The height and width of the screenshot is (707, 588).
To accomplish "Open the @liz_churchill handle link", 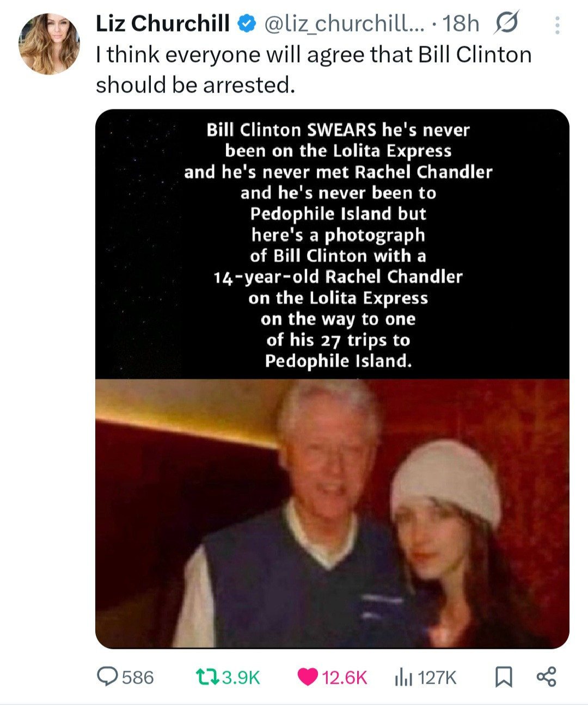I will (344, 23).
